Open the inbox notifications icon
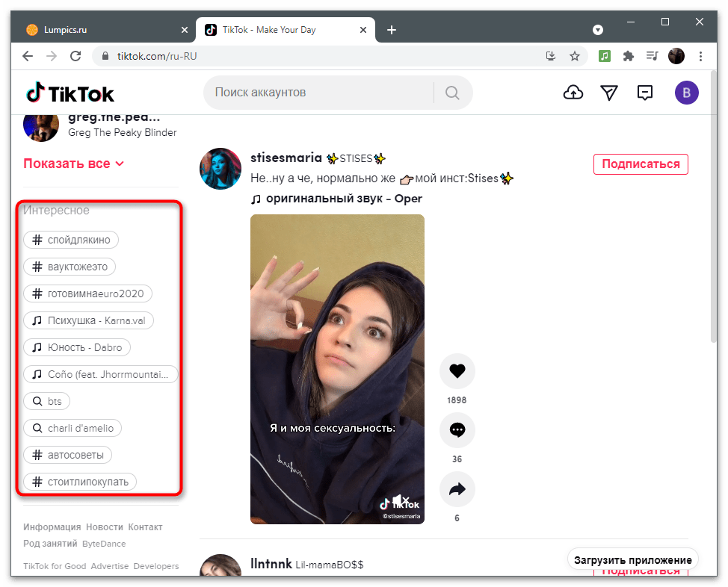 (644, 93)
